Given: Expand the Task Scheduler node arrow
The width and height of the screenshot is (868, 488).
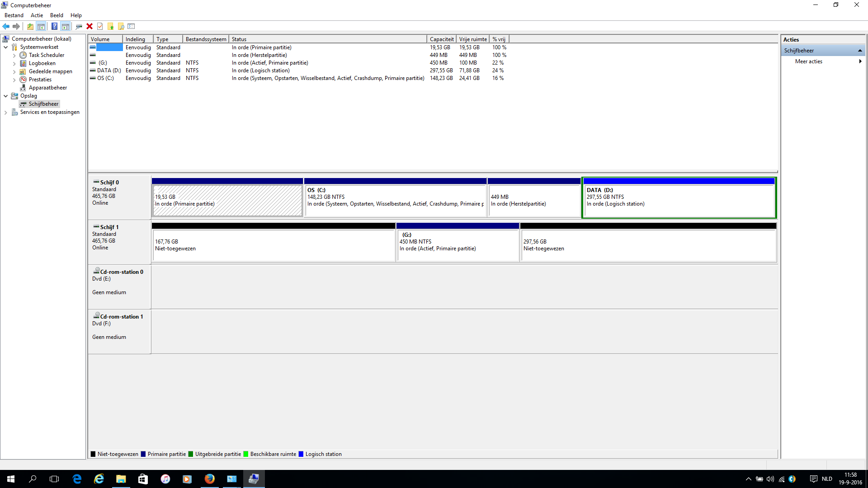Looking at the screenshot, I should 14,55.
